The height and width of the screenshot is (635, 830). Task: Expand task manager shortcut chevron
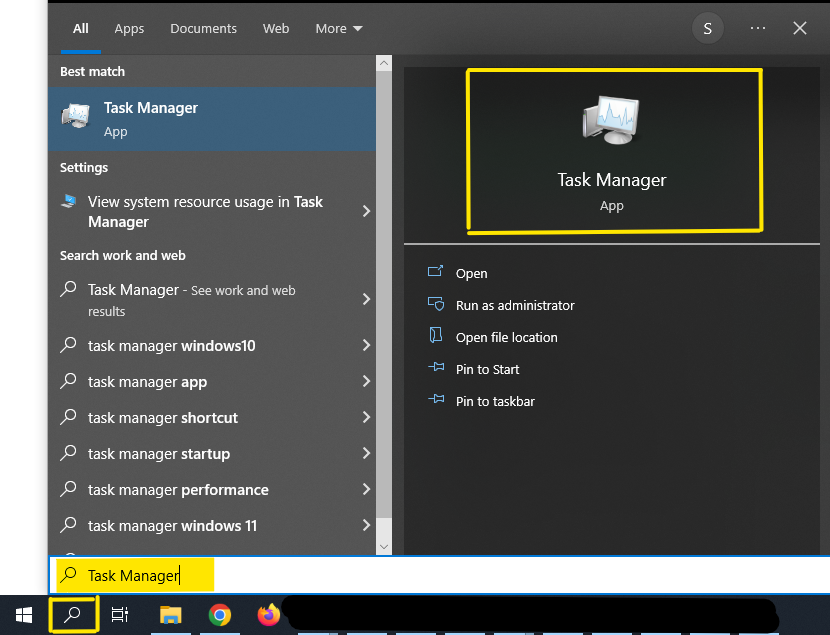366,417
